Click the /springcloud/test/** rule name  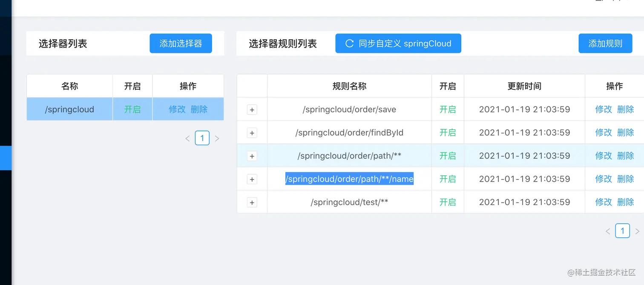tap(349, 202)
